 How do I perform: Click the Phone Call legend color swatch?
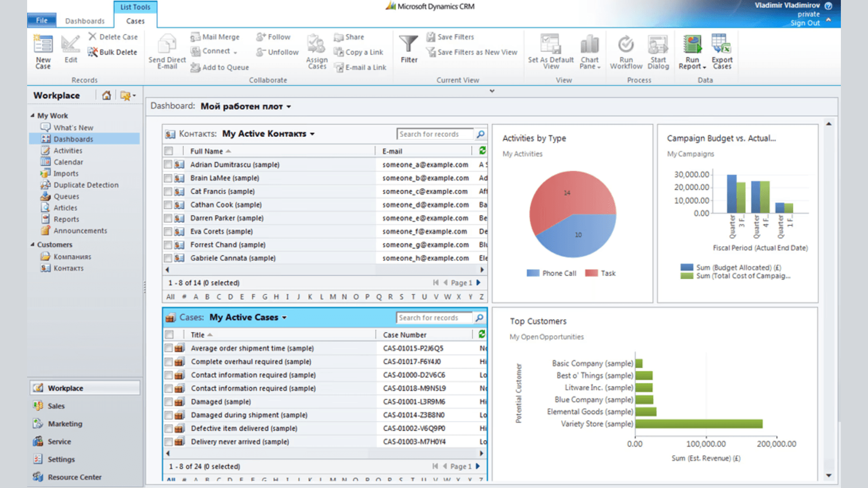click(x=533, y=273)
